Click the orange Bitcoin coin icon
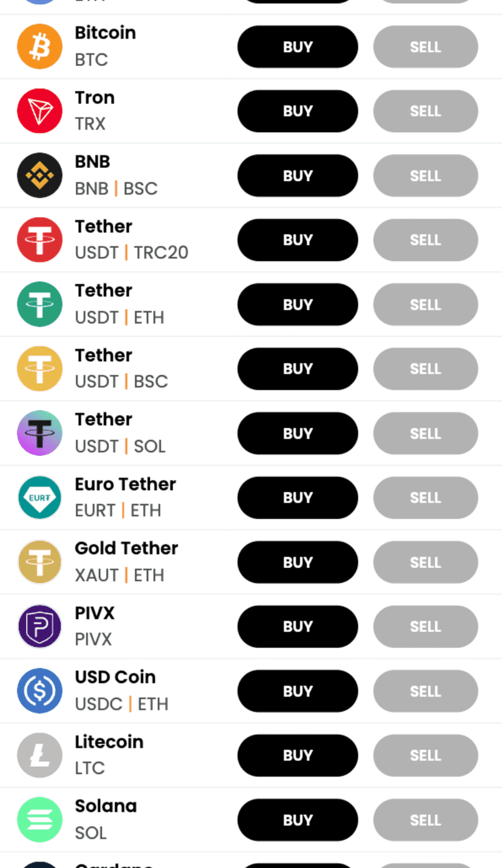The width and height of the screenshot is (502, 868). pos(39,47)
